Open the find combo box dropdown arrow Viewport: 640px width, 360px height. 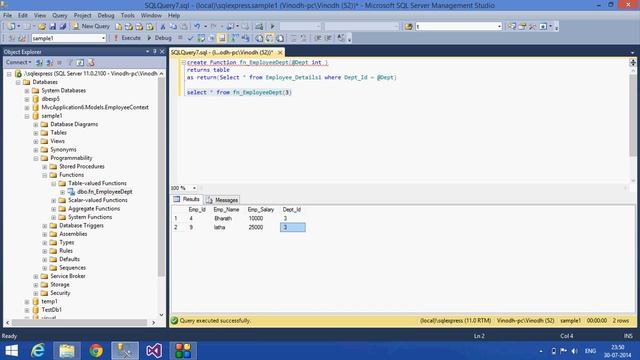click(499, 26)
